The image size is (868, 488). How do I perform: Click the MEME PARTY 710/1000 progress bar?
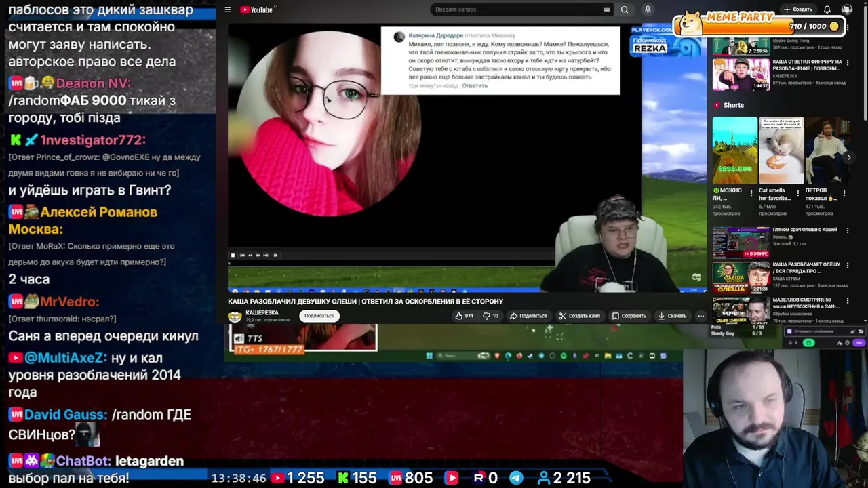(x=760, y=26)
